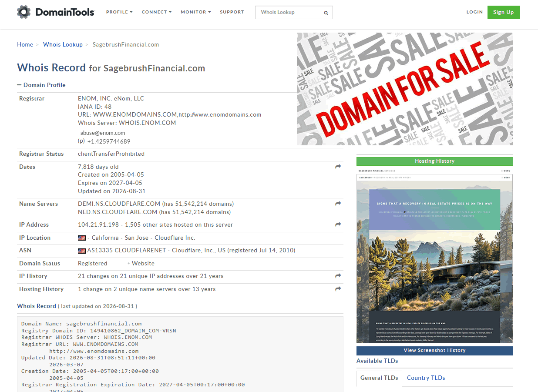This screenshot has width=538, height=392.
Task: Click the "Expires on 2027-04-05" date
Action: (110, 183)
